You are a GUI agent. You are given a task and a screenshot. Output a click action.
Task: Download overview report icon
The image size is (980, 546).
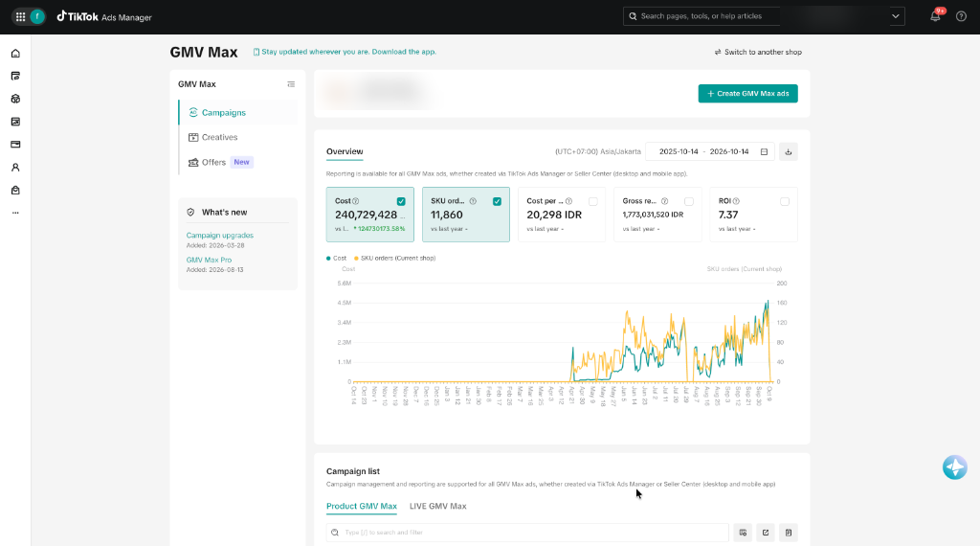[789, 152]
